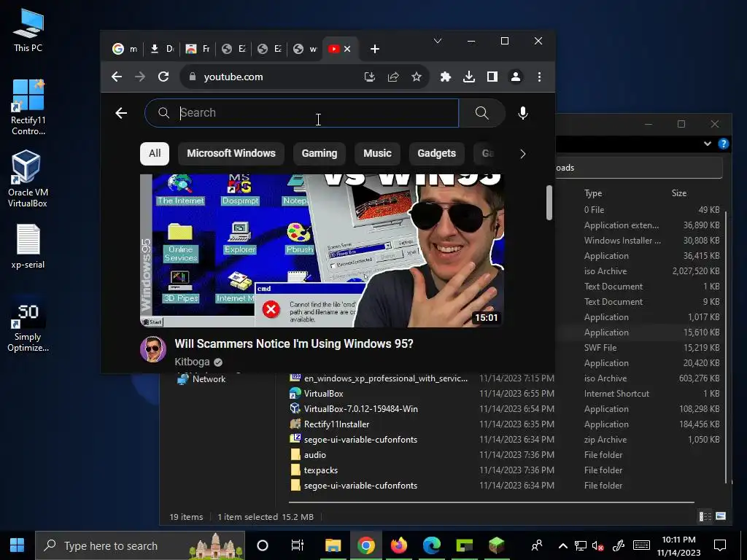Share this page via address bar icon
The image size is (747, 560).
point(393,77)
